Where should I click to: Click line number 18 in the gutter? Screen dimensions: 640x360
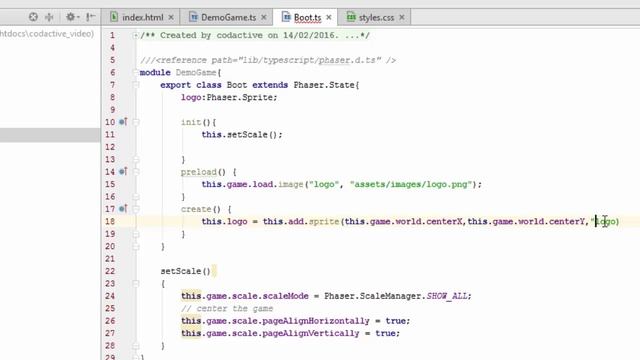[110, 221]
